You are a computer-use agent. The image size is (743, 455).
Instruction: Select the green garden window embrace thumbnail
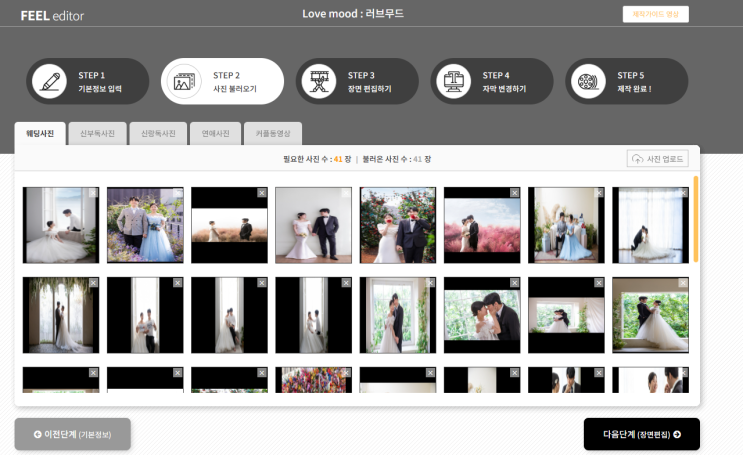point(651,315)
